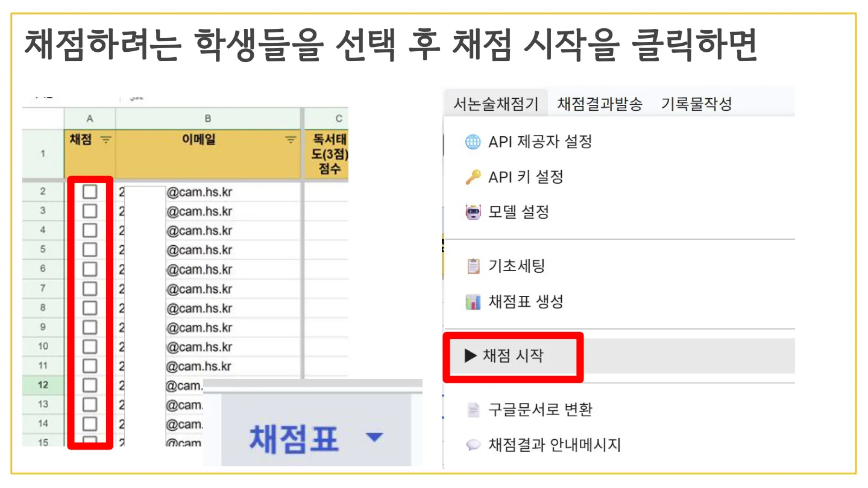868x488 pixels.
Task: Click the email cell in row 6
Action: pos(208,269)
